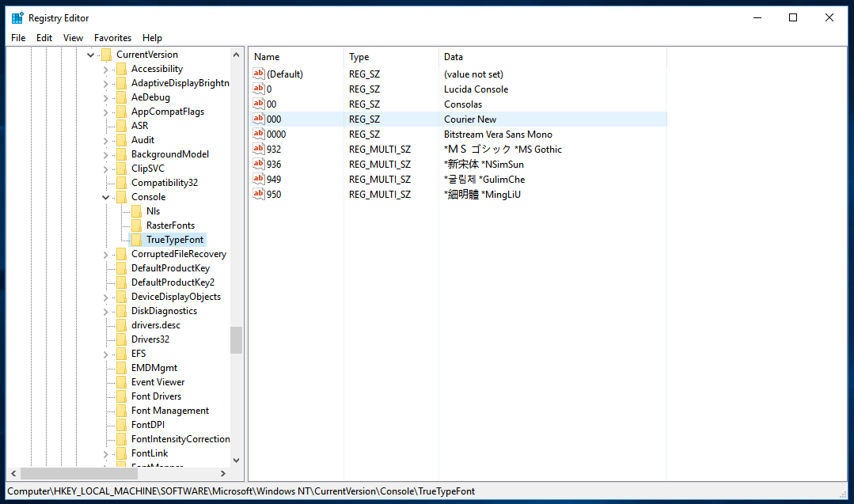Click the tree's scroll-left arrow

click(x=13, y=473)
